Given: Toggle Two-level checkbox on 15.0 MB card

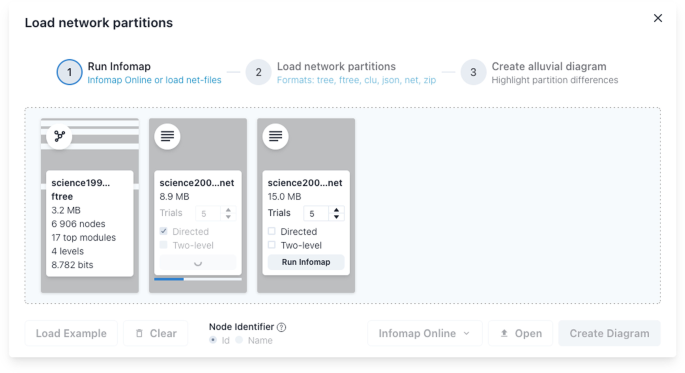Looking at the screenshot, I should (272, 245).
